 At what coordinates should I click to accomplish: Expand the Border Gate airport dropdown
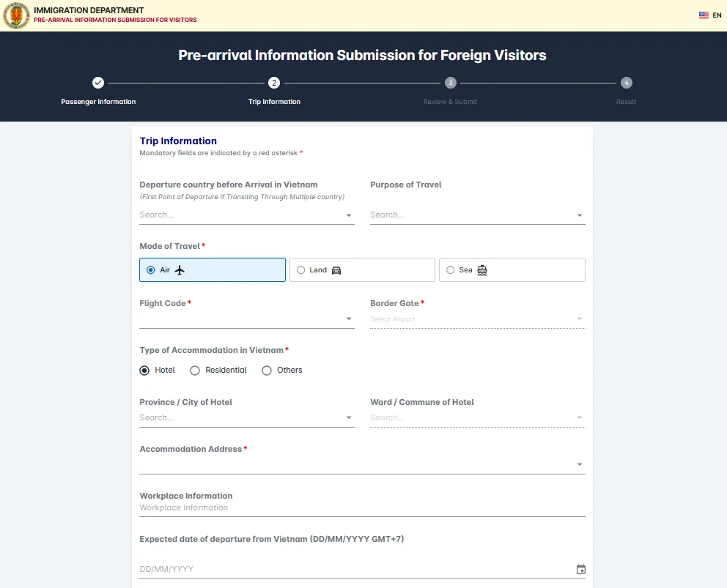(478, 319)
